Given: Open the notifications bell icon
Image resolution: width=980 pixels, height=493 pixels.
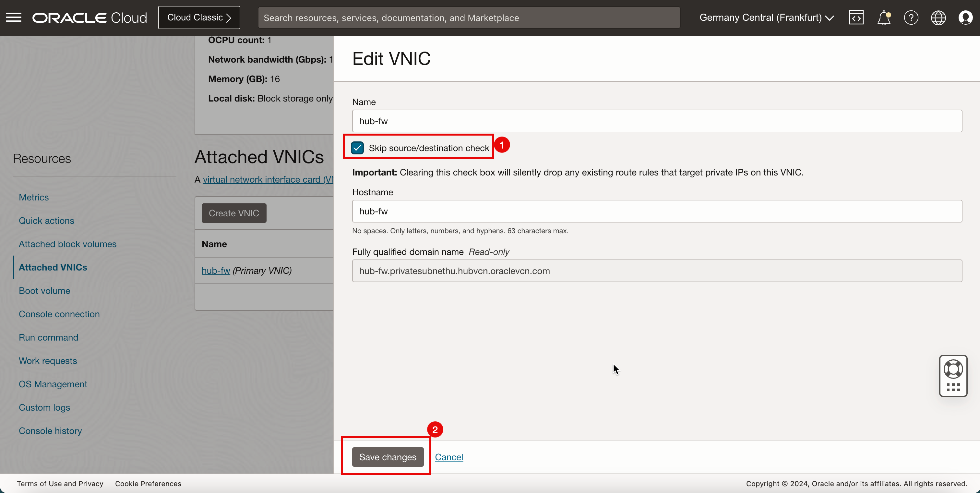Looking at the screenshot, I should point(884,17).
